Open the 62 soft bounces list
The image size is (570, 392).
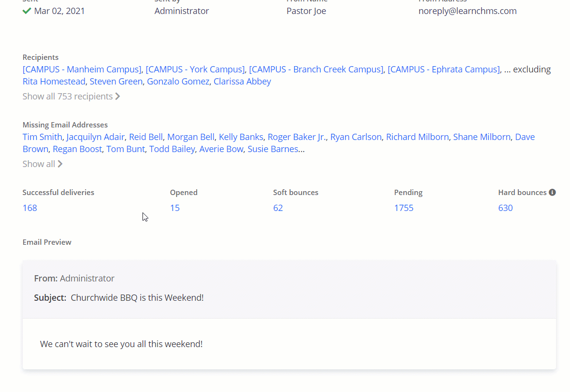click(x=278, y=208)
